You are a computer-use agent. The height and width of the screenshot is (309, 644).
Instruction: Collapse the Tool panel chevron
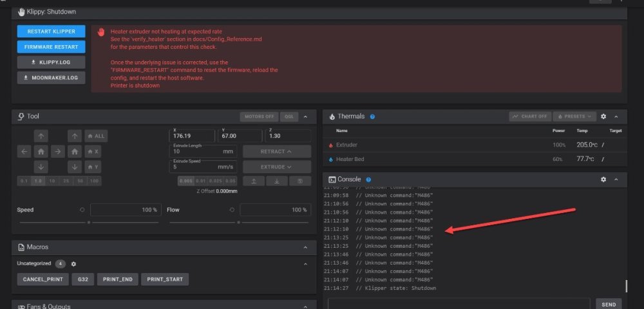click(x=305, y=117)
